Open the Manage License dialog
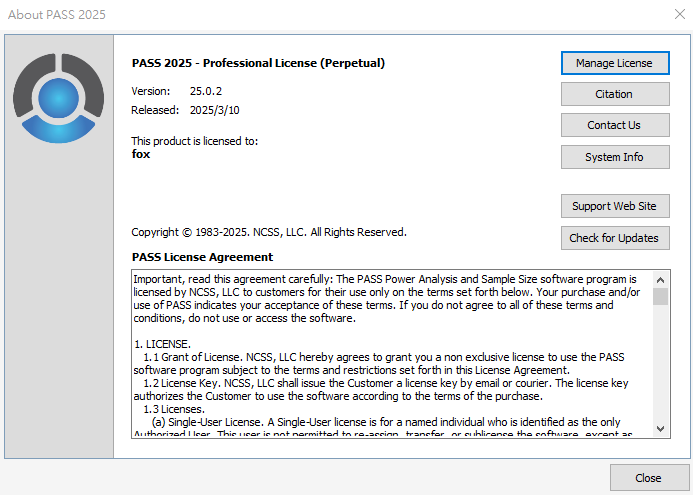This screenshot has height=495, width=693. 615,63
